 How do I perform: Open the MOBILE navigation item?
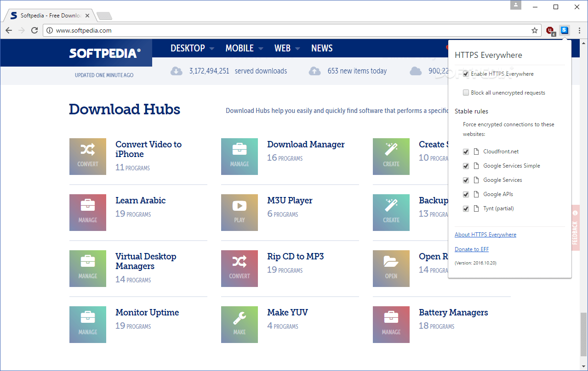point(240,48)
